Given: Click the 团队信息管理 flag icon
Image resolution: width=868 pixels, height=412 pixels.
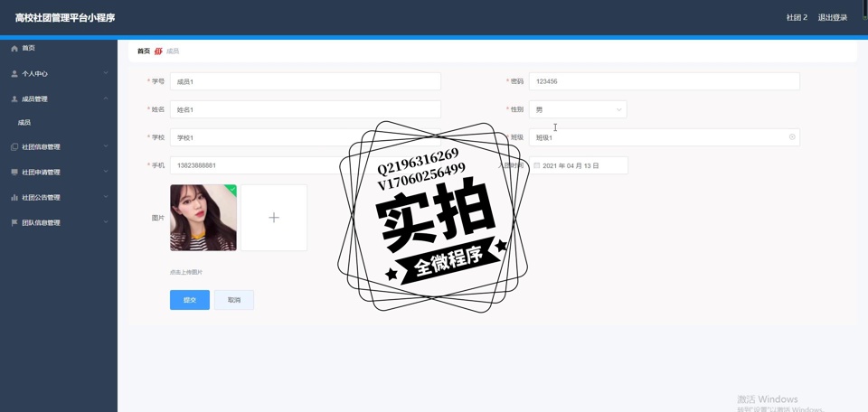Looking at the screenshot, I should pos(14,223).
